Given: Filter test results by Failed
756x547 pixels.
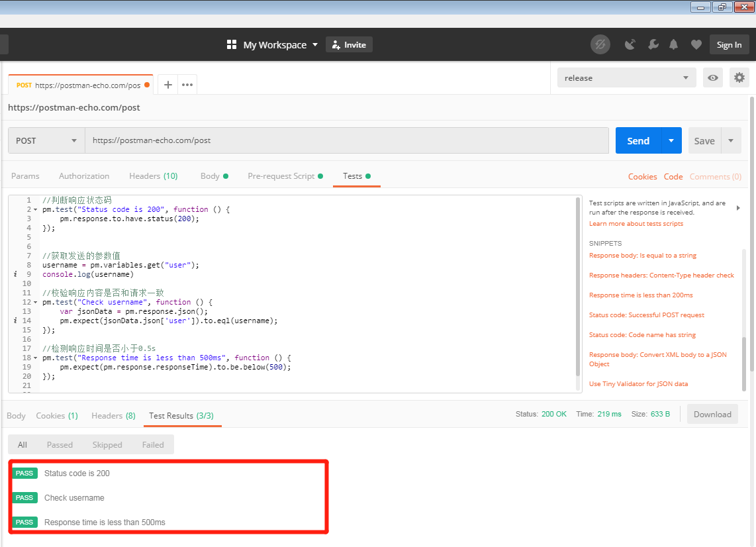Looking at the screenshot, I should (153, 445).
